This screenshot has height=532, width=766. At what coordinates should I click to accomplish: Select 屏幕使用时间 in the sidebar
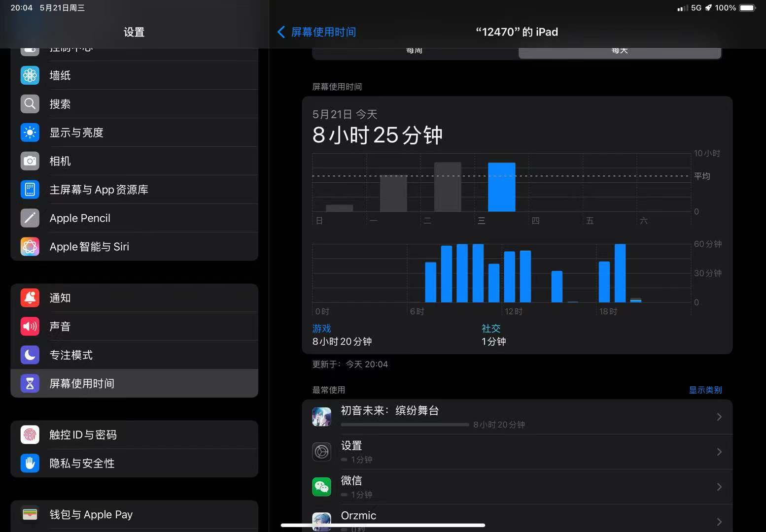tap(135, 384)
